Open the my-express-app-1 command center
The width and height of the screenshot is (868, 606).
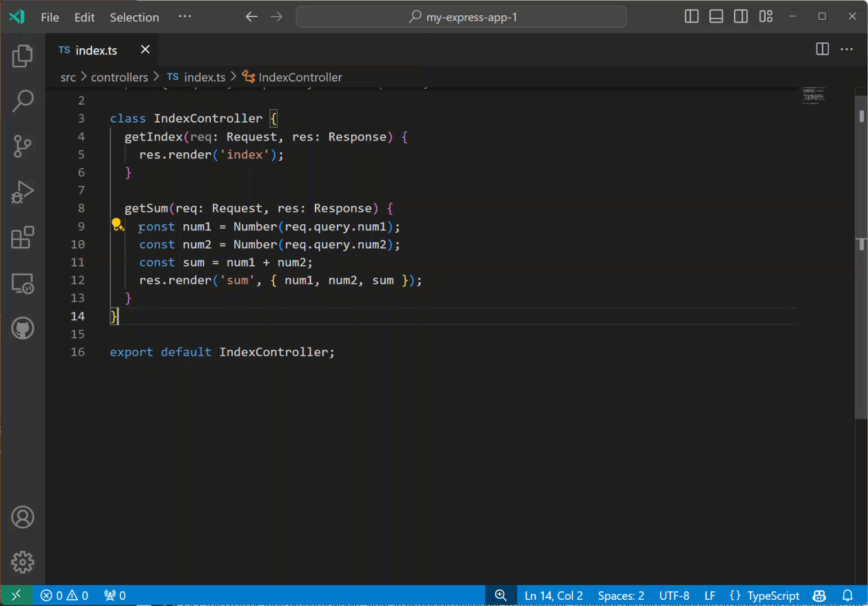[461, 16]
